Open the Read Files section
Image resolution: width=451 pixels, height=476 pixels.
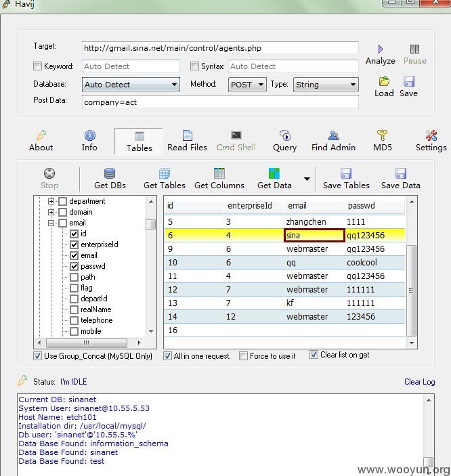tap(187, 141)
